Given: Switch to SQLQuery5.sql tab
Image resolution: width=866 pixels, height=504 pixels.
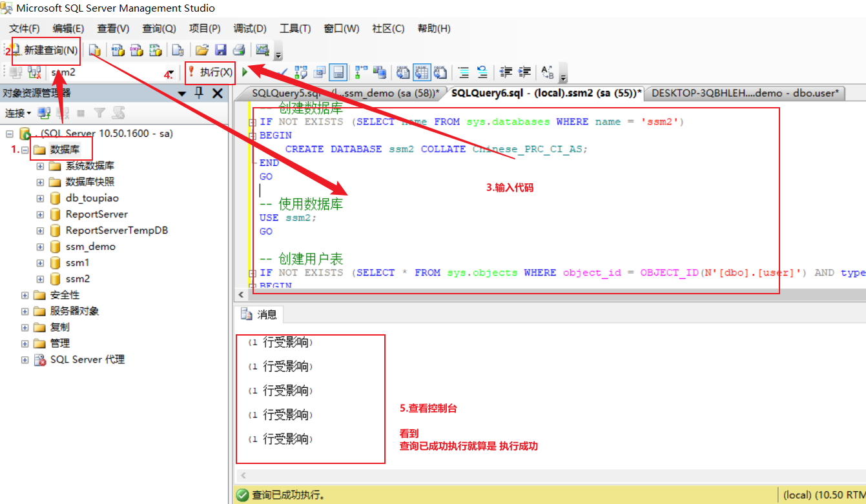Looking at the screenshot, I should pyautogui.click(x=345, y=93).
